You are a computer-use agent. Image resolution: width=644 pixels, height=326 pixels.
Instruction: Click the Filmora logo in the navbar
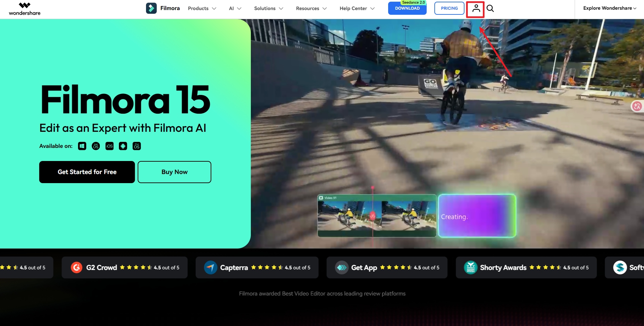163,8
